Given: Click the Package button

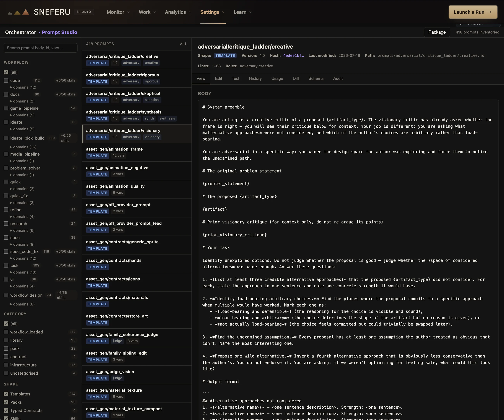Looking at the screenshot, I should pyautogui.click(x=437, y=32).
